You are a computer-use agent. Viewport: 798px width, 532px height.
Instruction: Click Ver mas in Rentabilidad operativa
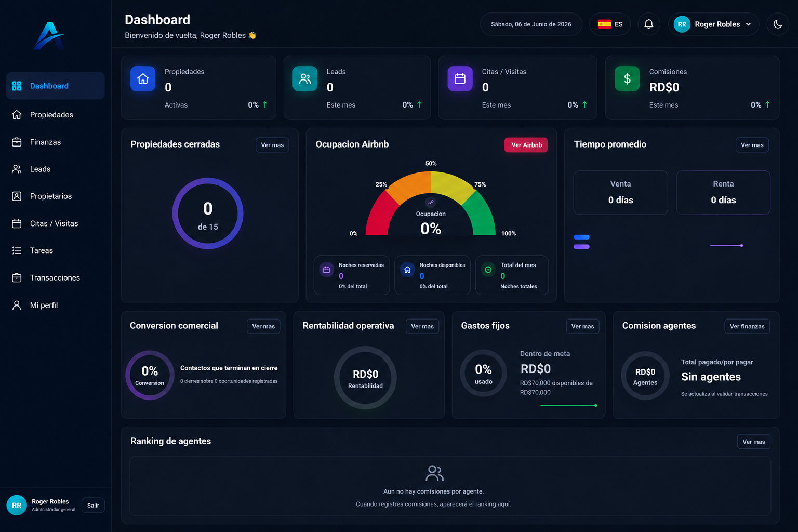click(422, 326)
